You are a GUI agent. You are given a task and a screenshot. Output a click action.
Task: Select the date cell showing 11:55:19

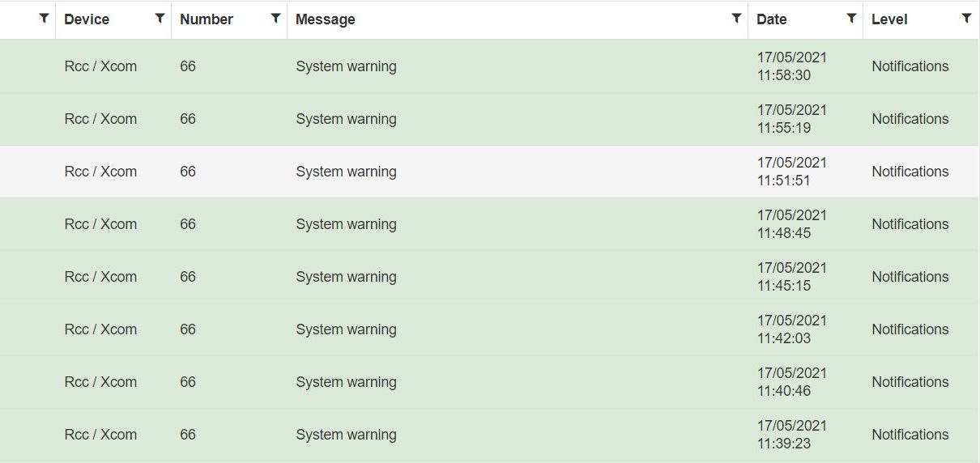coord(791,119)
